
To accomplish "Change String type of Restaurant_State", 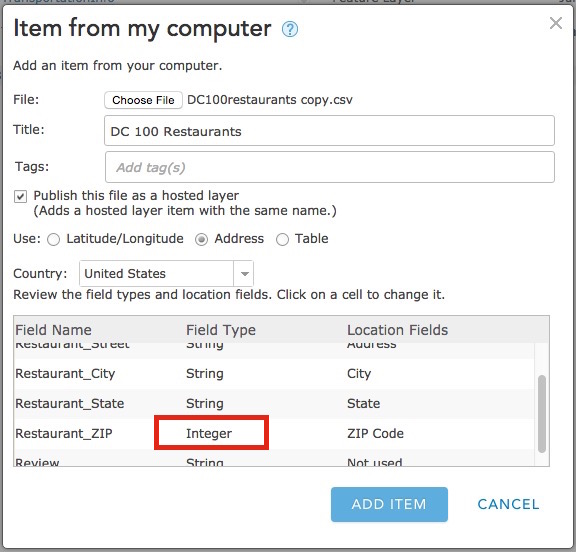I will (205, 403).
